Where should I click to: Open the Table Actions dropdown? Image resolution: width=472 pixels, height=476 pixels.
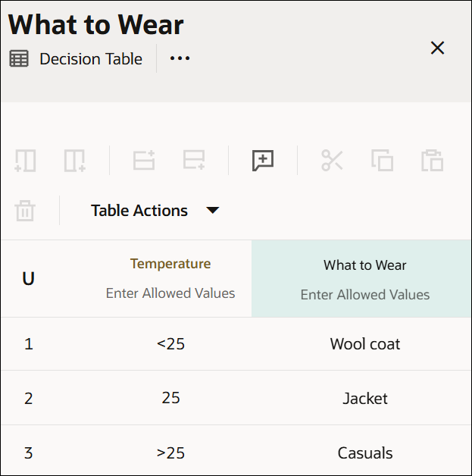pyautogui.click(x=155, y=211)
